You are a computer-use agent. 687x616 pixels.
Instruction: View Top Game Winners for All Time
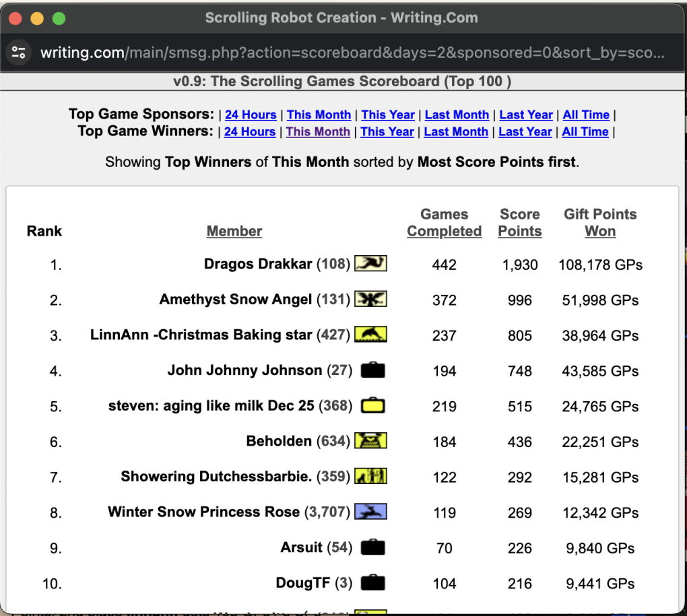coord(585,132)
